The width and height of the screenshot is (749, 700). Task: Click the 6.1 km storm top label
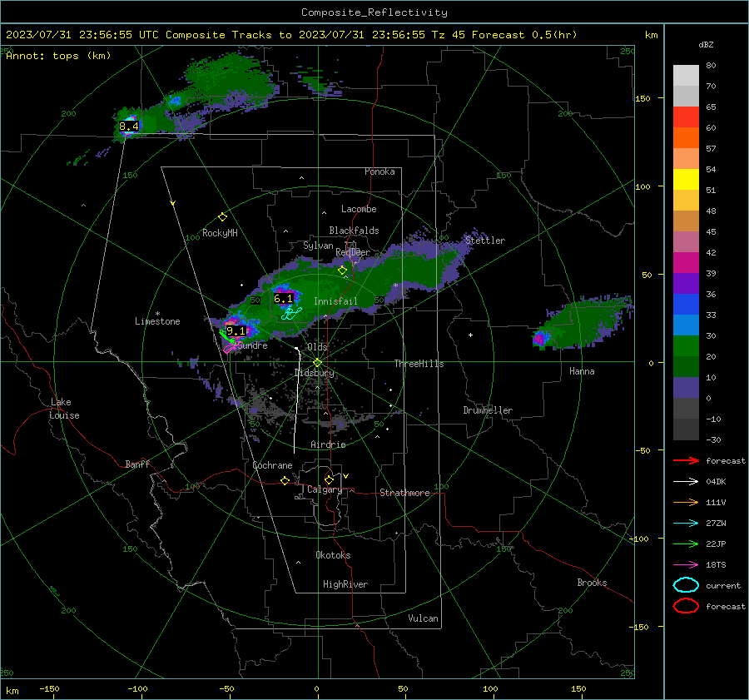(x=283, y=299)
